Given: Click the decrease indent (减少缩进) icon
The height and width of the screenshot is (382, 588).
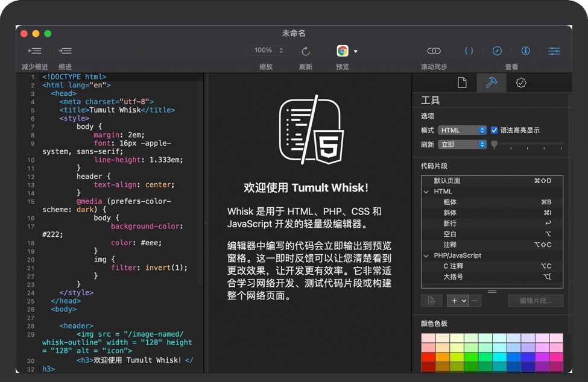Looking at the screenshot, I should coord(34,51).
